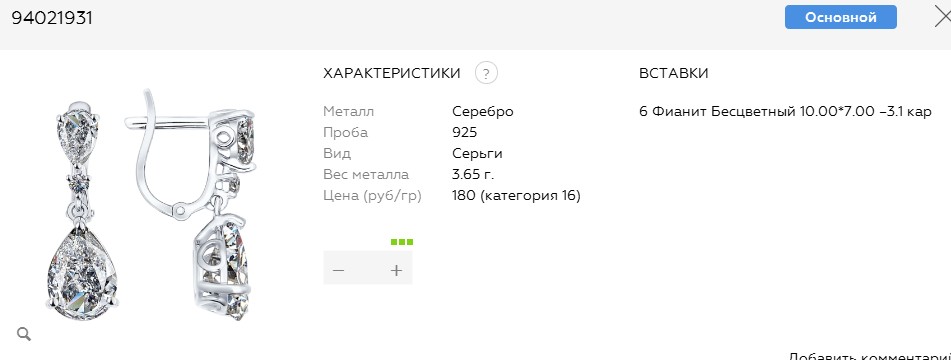Click the Серьги product type value

[x=477, y=153]
